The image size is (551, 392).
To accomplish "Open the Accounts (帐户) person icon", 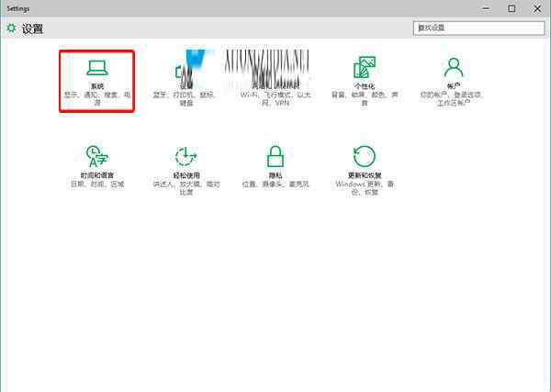I will pos(454,68).
